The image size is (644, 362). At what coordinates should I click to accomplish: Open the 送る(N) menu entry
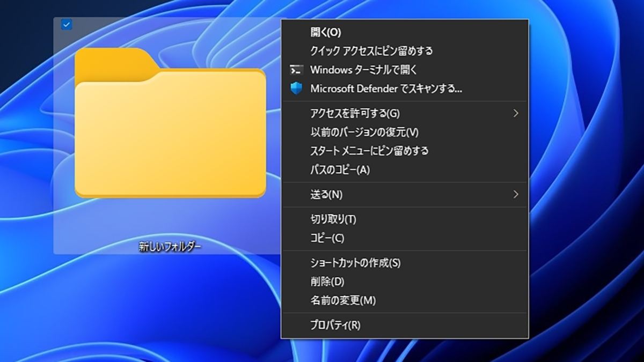tap(405, 194)
